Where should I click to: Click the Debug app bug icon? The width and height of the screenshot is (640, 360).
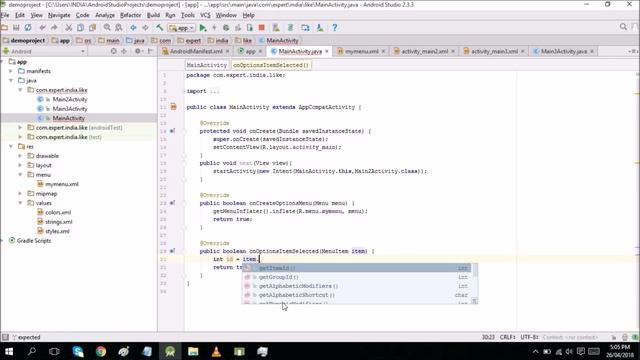[x=226, y=28]
